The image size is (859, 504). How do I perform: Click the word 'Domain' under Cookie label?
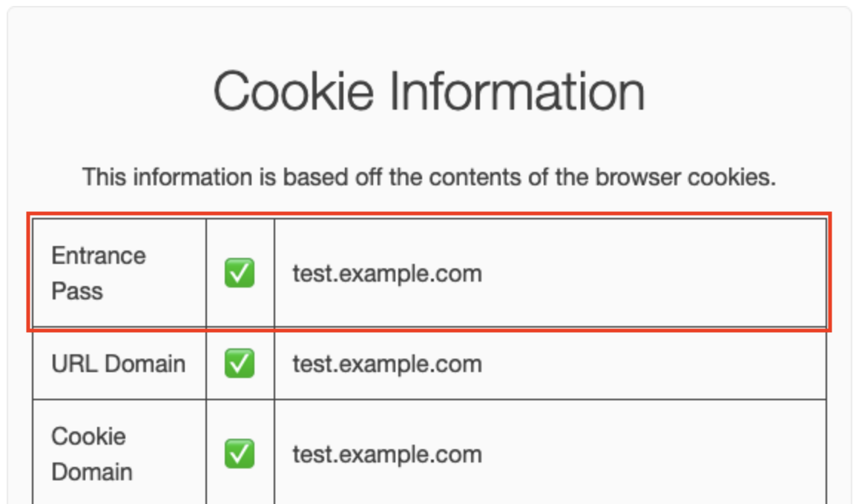click(92, 471)
